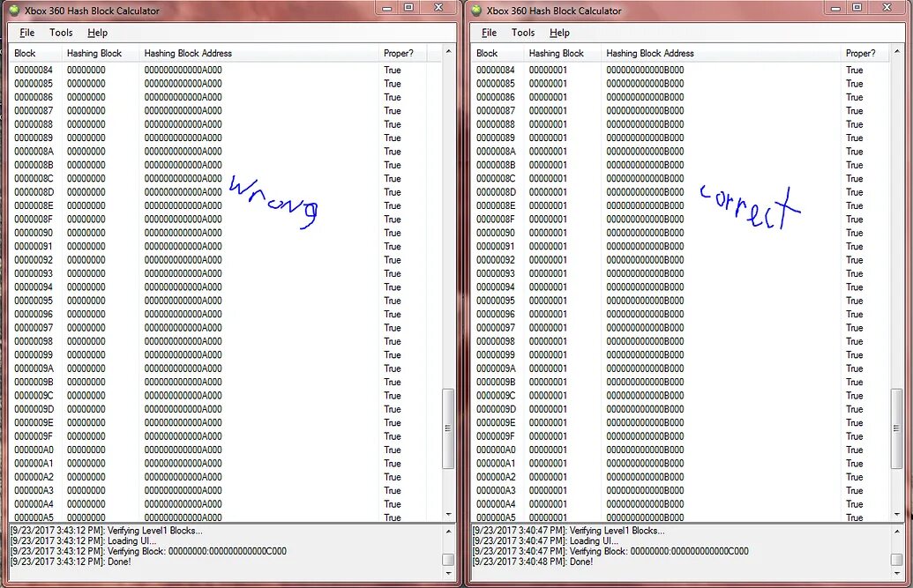Click list scroll-up arrow in right window
The height and width of the screenshot is (588, 913).
click(x=897, y=51)
